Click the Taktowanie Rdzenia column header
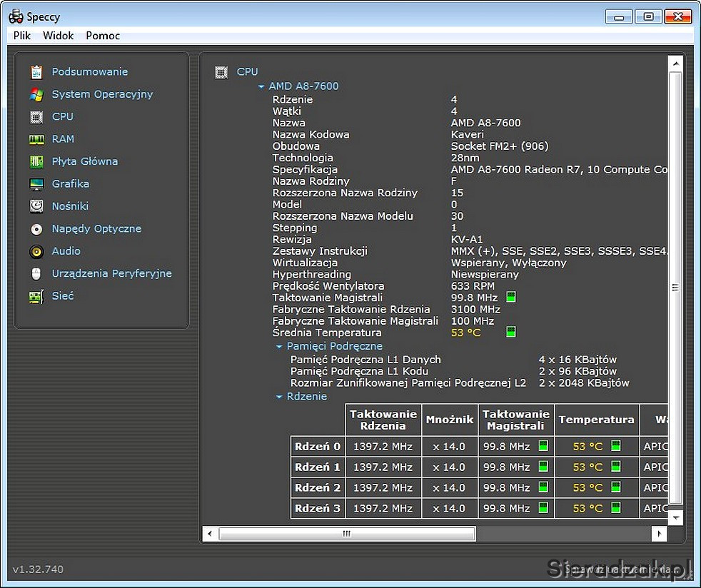Screen dimensions: 701x588 coord(383,420)
